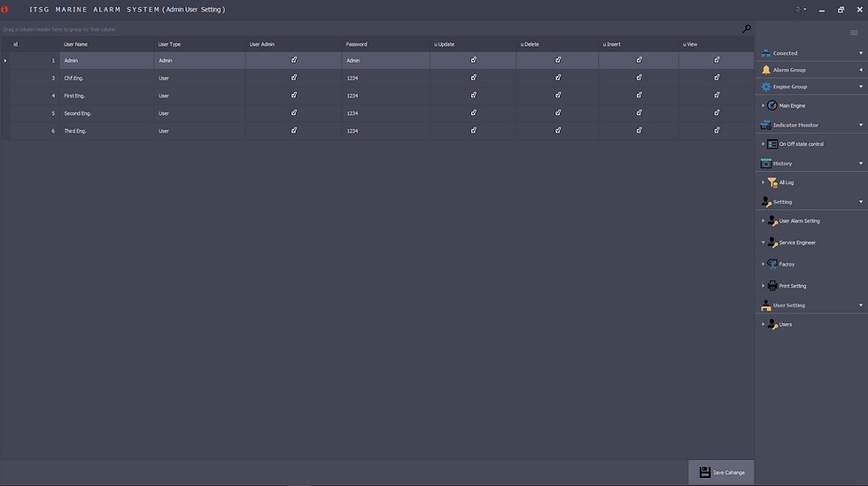Viewport: 868px width, 486px height.
Task: Open the Print Setting item
Action: tap(792, 286)
